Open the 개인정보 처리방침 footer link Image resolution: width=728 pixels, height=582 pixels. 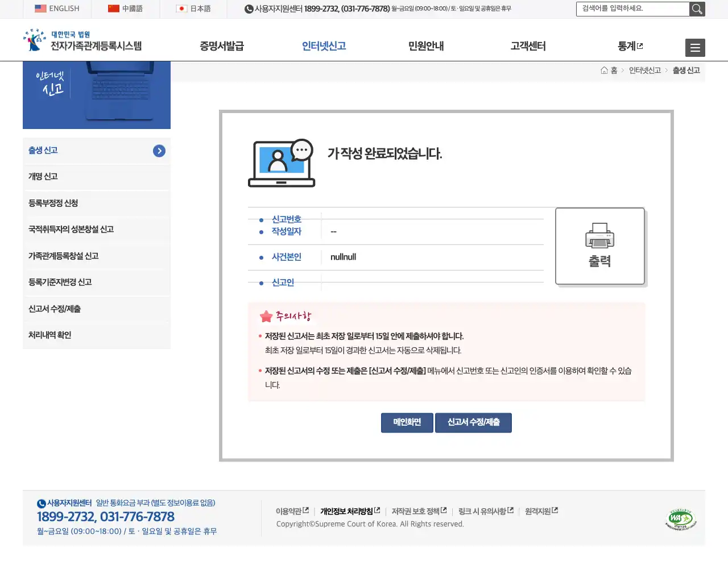tap(347, 510)
